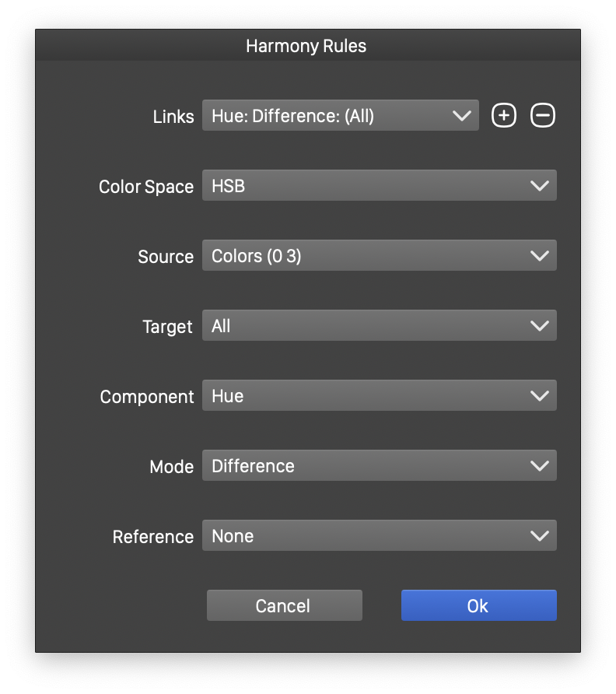This screenshot has width=616, height=694.
Task: Click the Harmony Rules title bar
Action: pyautogui.click(x=306, y=46)
